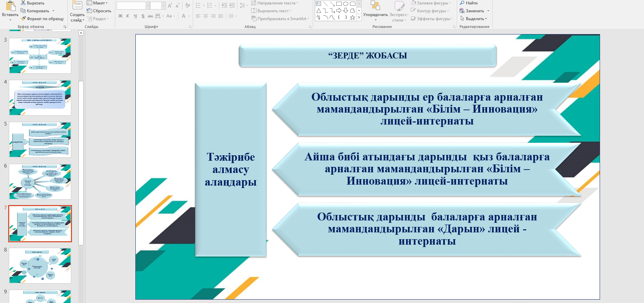
Task: Decrease list indent level
Action: [224, 5]
